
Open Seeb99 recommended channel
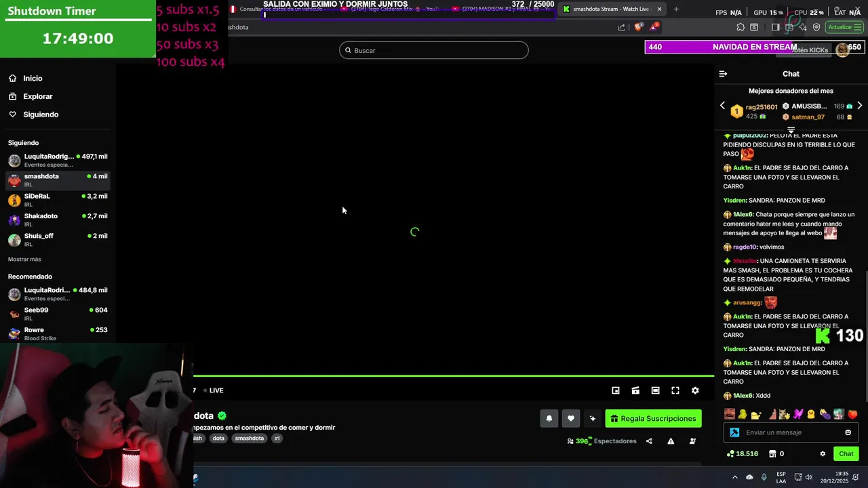57,314
